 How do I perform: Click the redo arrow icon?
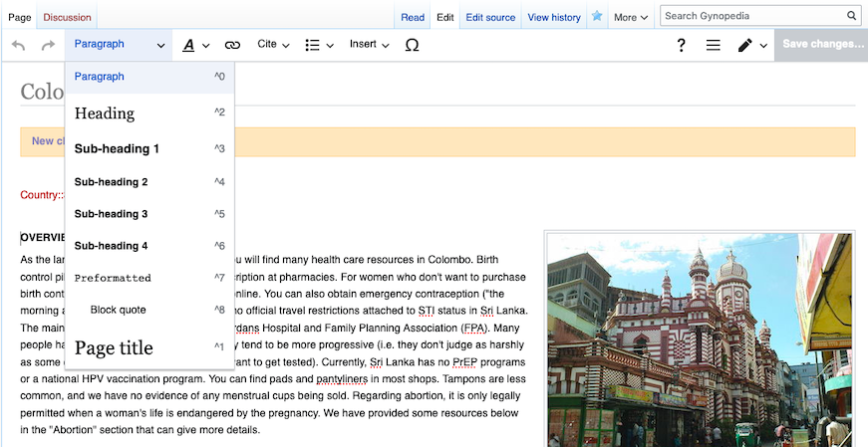coord(48,45)
